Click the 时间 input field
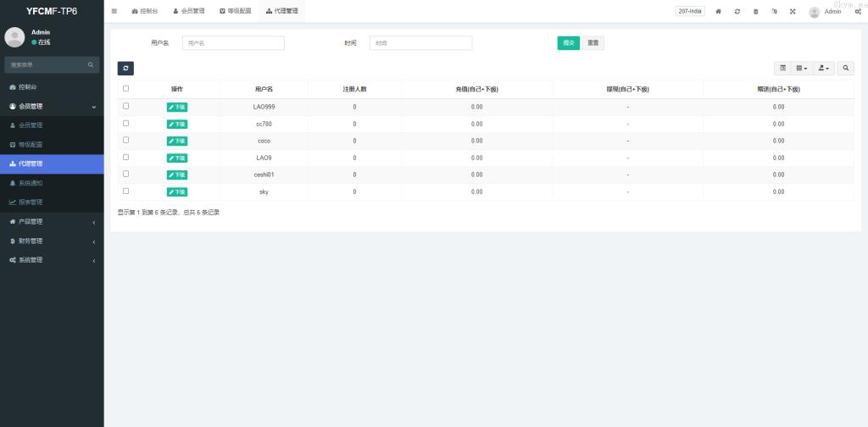 pyautogui.click(x=420, y=43)
